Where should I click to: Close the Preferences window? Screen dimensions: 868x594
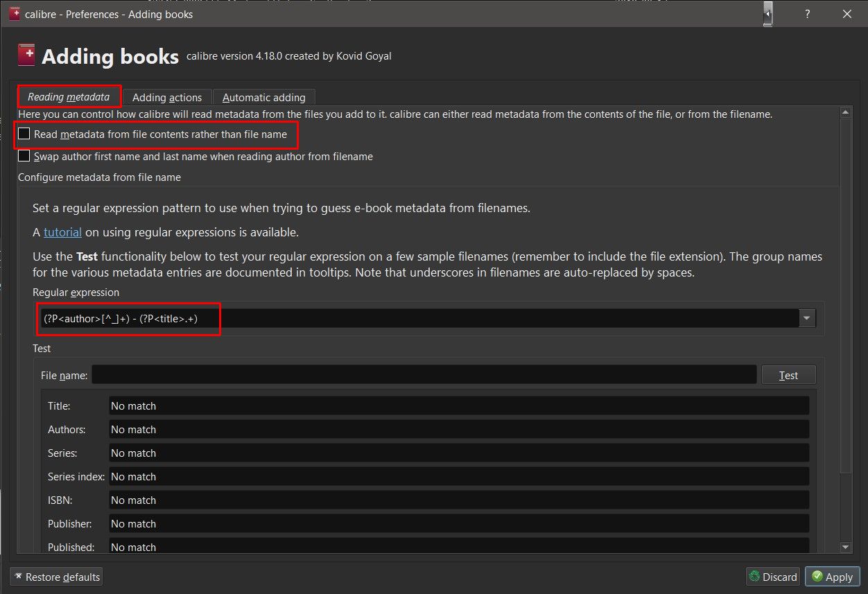click(x=847, y=14)
